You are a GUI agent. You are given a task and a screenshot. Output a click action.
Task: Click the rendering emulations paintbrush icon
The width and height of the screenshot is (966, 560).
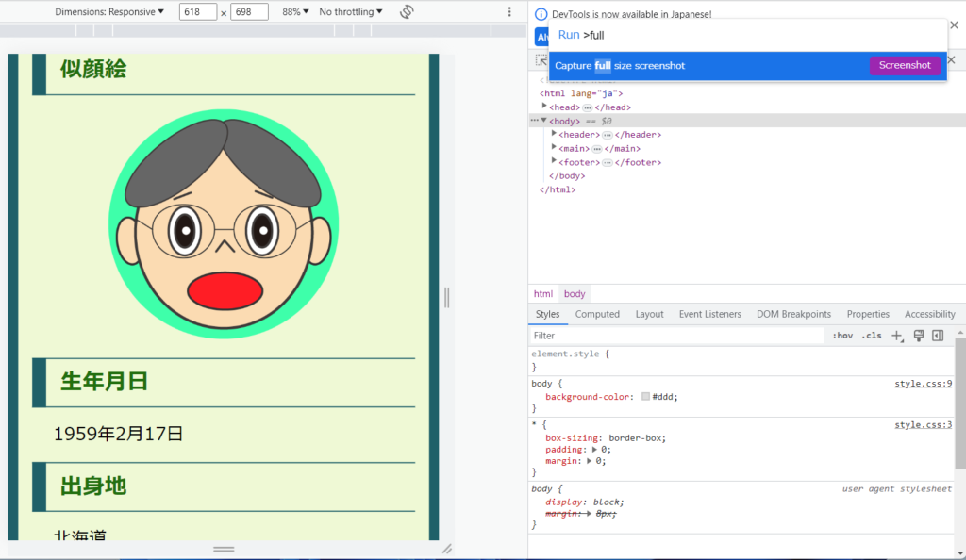(918, 336)
